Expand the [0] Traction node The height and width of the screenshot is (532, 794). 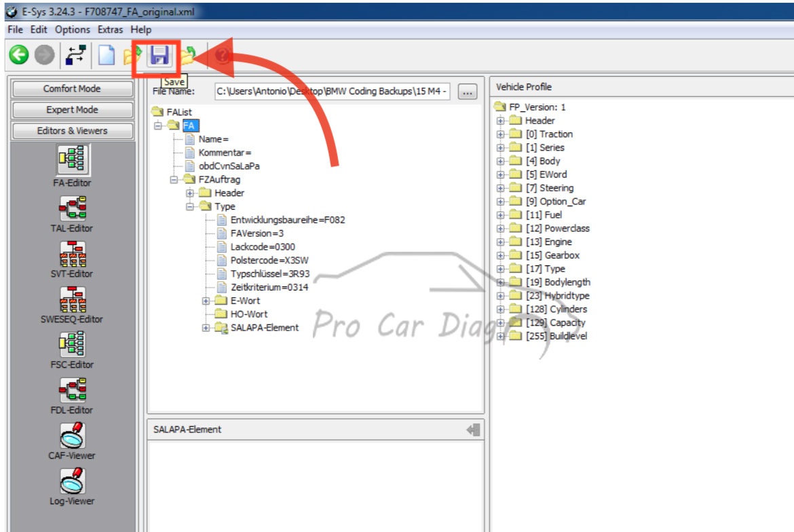(x=500, y=134)
